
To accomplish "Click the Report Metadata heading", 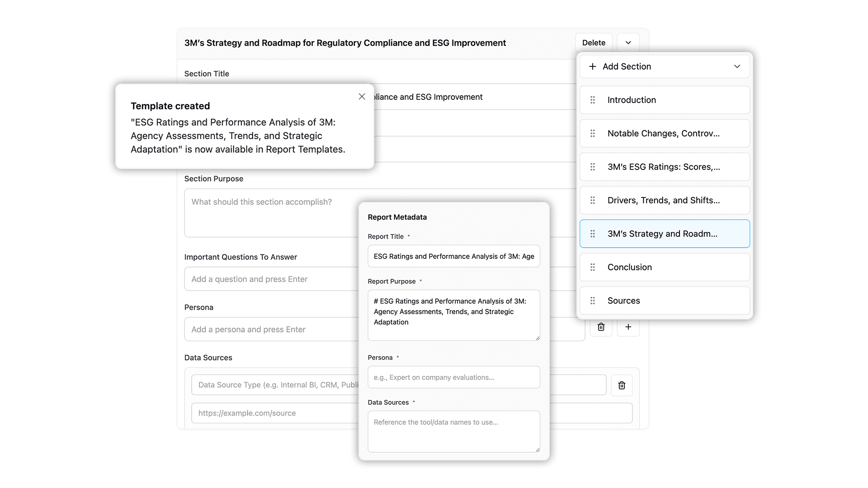I will tap(397, 217).
